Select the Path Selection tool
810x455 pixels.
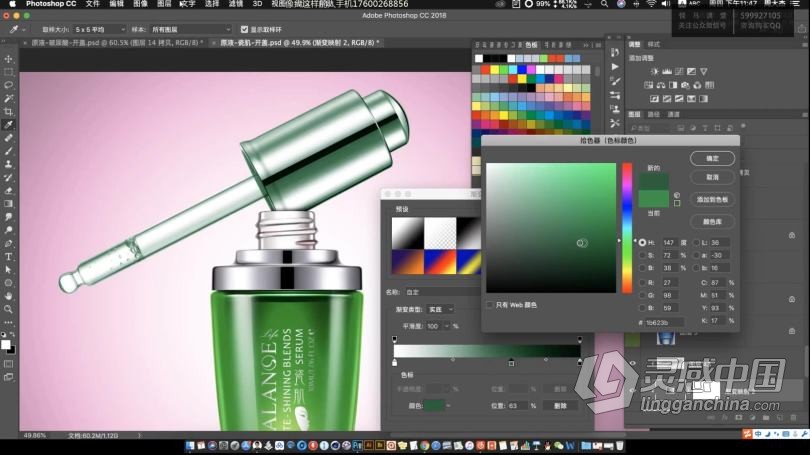pos(8,270)
